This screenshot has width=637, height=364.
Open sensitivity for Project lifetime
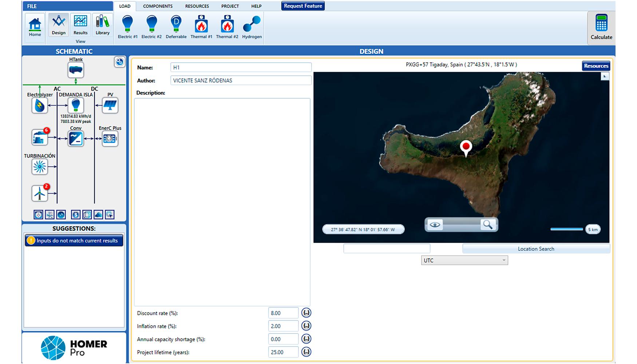point(306,352)
